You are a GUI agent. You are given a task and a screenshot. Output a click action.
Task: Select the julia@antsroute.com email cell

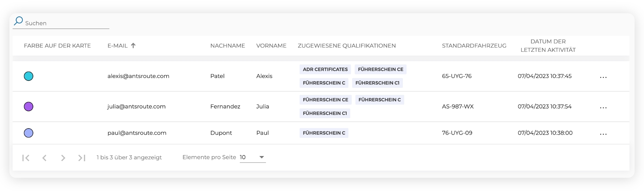click(x=136, y=107)
